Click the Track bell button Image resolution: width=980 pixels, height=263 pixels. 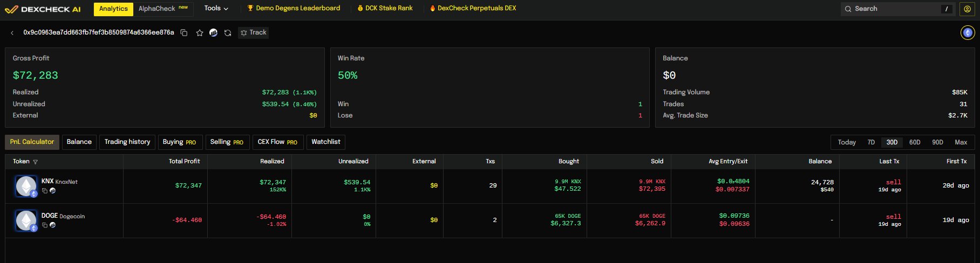coord(254,33)
